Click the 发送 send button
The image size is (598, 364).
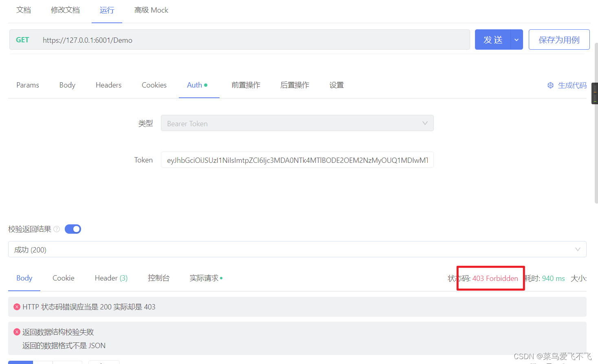click(492, 39)
